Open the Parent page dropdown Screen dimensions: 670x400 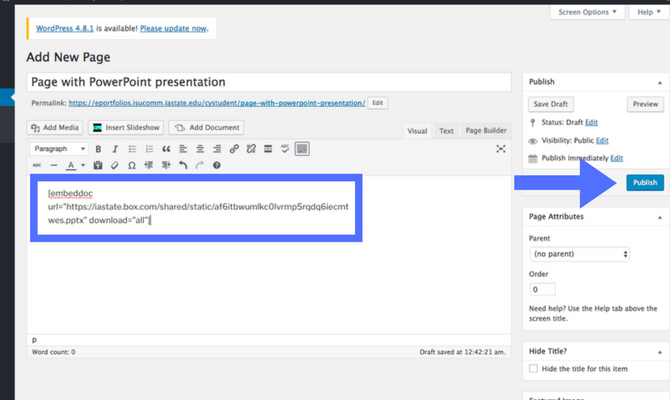pyautogui.click(x=579, y=254)
